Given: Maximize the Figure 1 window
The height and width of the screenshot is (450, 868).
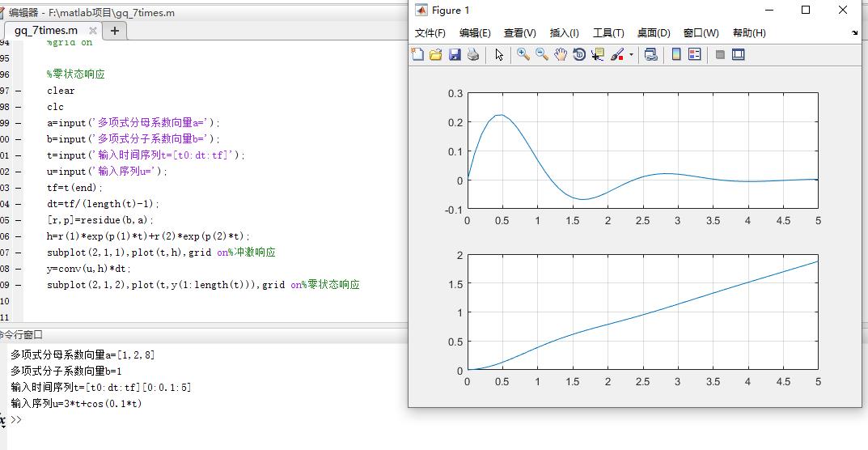Looking at the screenshot, I should [806, 10].
